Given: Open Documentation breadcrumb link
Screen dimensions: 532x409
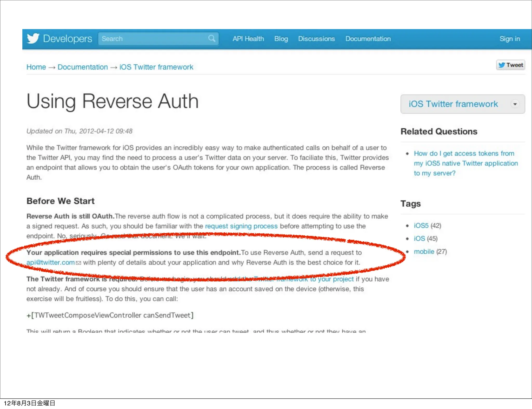Looking at the screenshot, I should 83,67.
